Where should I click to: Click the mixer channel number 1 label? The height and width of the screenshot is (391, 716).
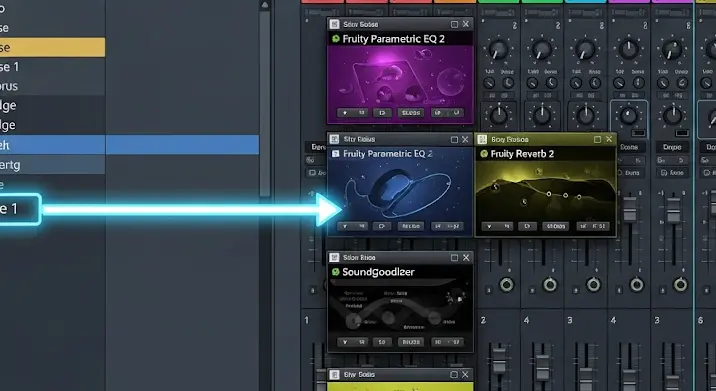(x=307, y=320)
